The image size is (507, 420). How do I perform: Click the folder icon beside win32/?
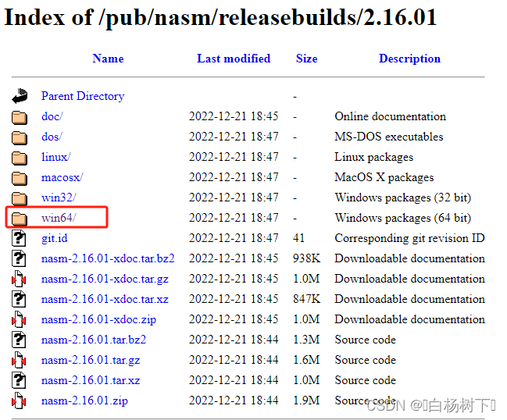[20, 199]
